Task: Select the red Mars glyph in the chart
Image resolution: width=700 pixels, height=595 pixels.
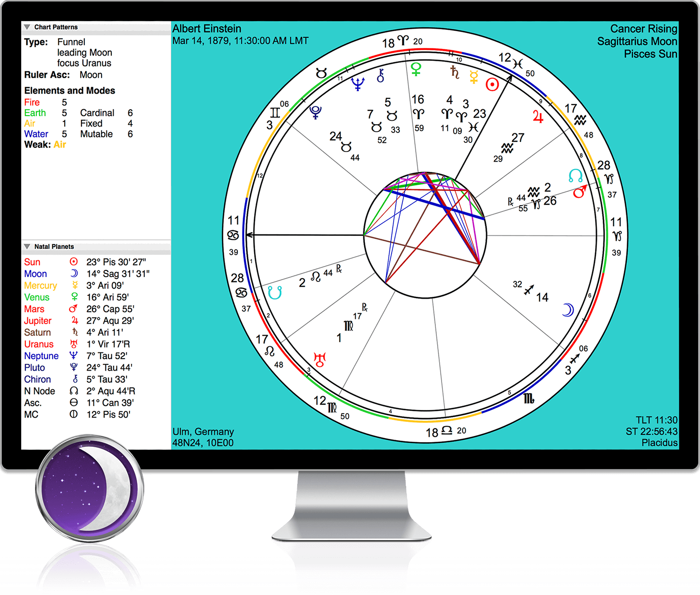Action: (580, 192)
